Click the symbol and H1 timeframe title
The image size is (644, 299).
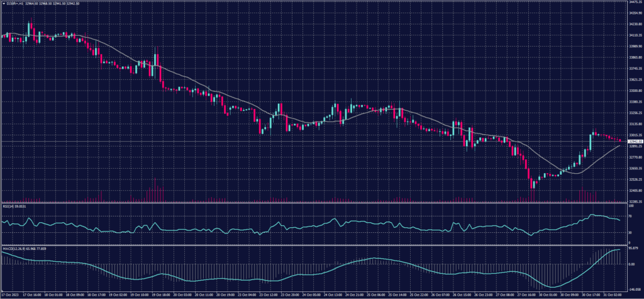pos(16,3)
